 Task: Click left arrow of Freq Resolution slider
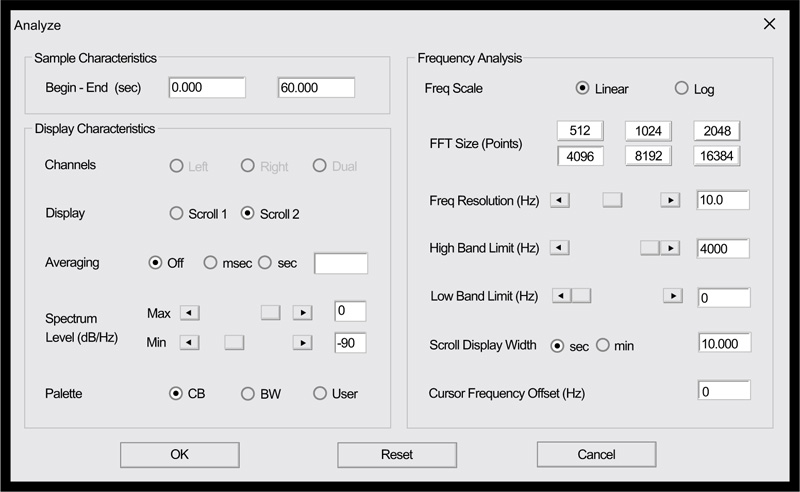coord(560,200)
